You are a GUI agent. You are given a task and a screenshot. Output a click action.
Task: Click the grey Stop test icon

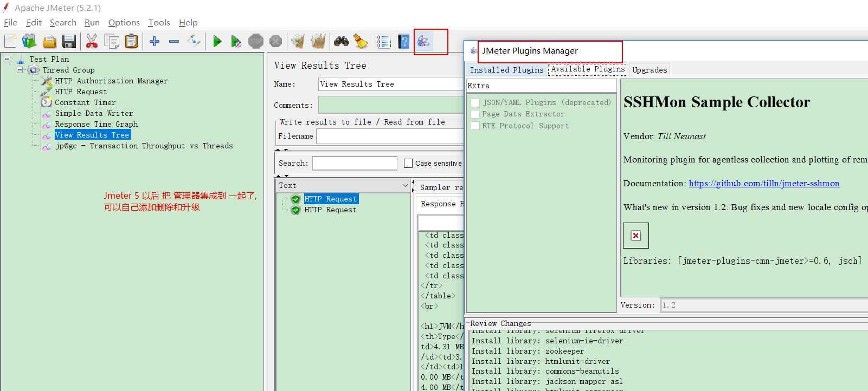[256, 41]
